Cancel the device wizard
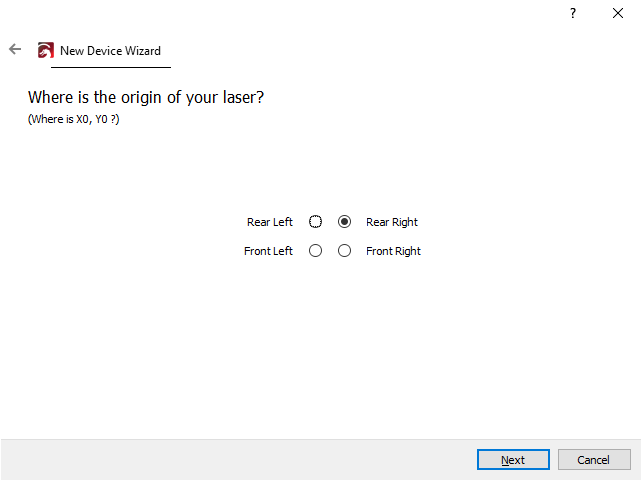This screenshot has width=642, height=481. [x=594, y=460]
